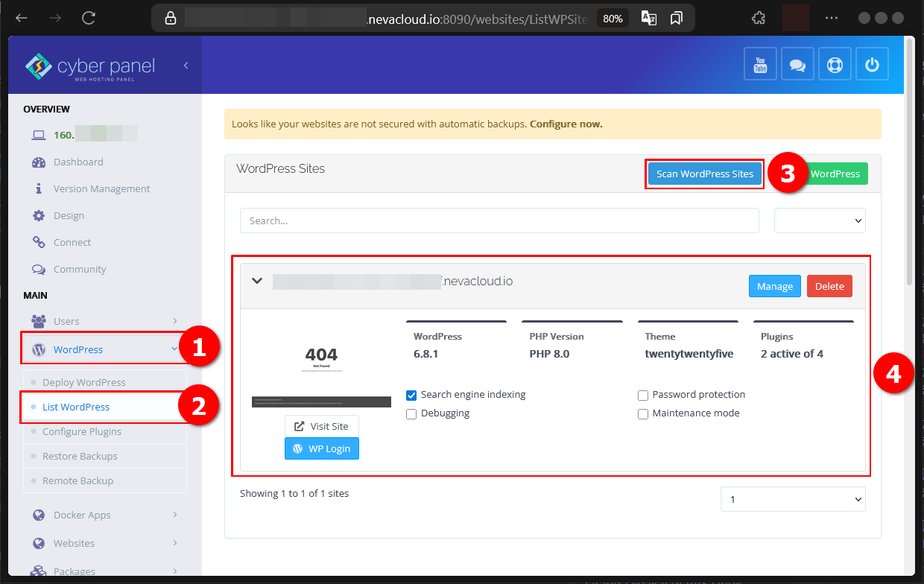Click the Manage button
The image size is (924, 584).
tap(775, 286)
